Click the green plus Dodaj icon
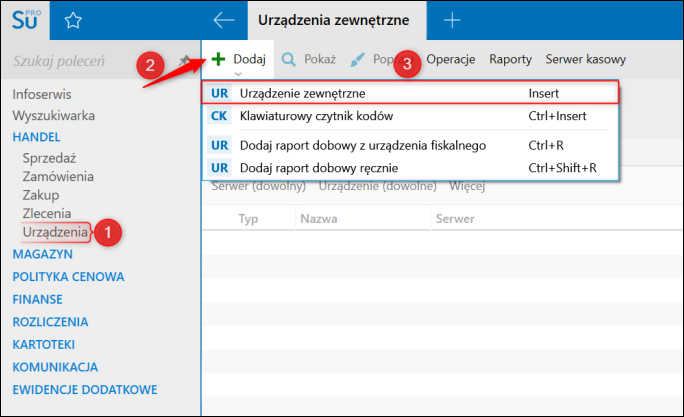This screenshot has height=417, width=684. point(218,59)
